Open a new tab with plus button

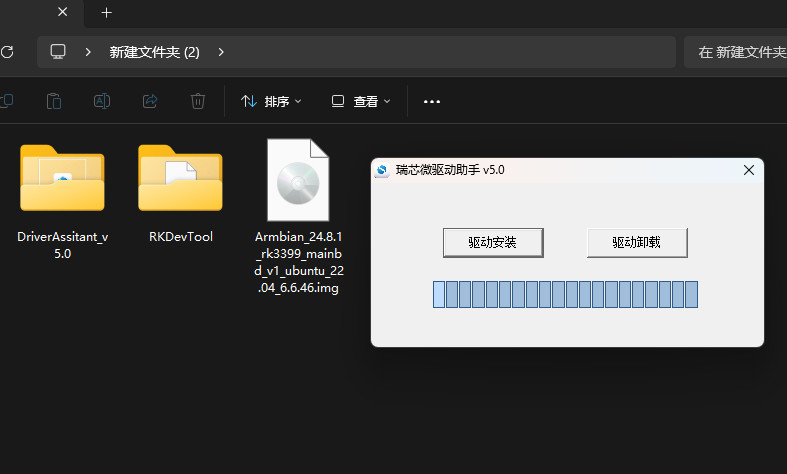[106, 13]
